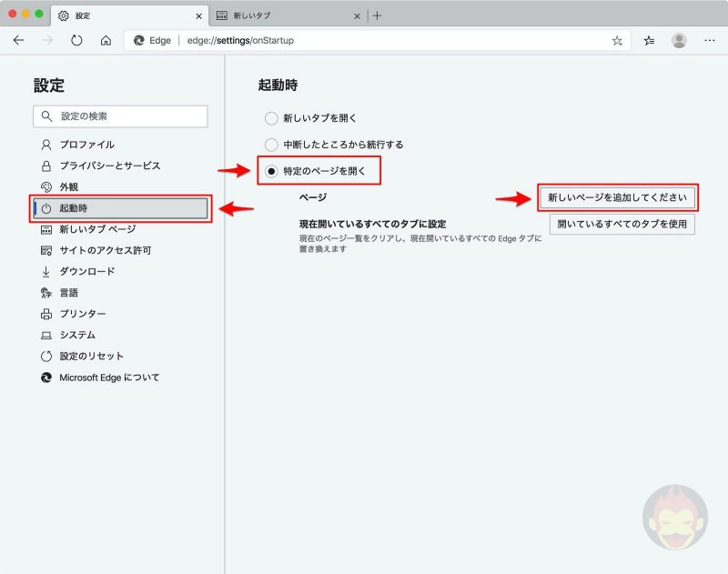Reload the page with refresh icon
The width and height of the screenshot is (728, 574).
click(x=76, y=40)
